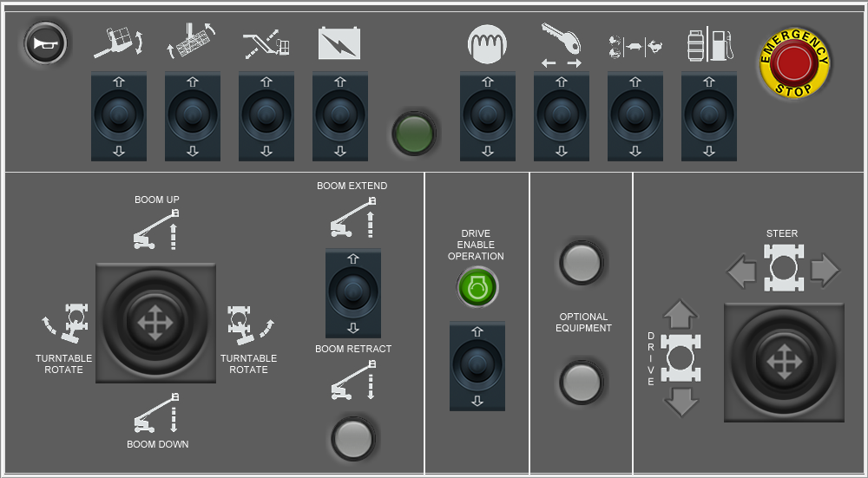The width and height of the screenshot is (868, 478).
Task: Flip the jib boom toggle switch knob
Action: [266, 115]
